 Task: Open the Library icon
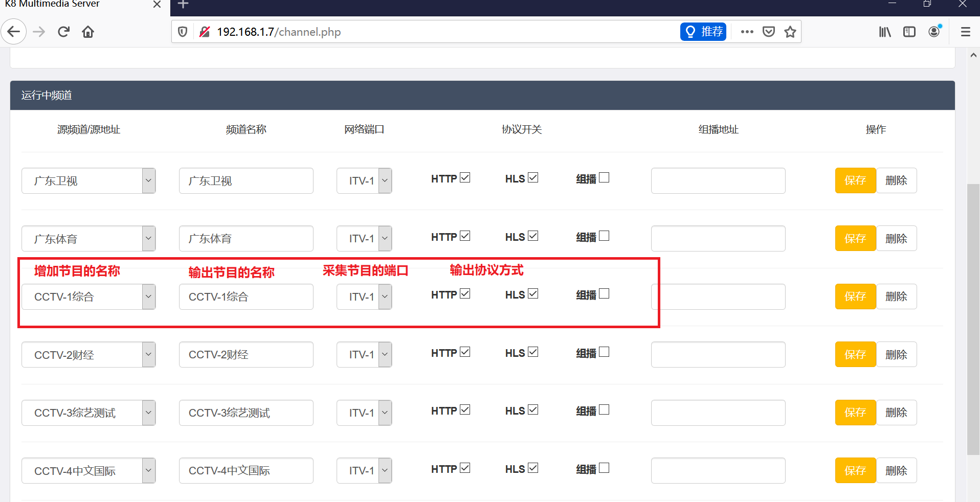tap(885, 32)
